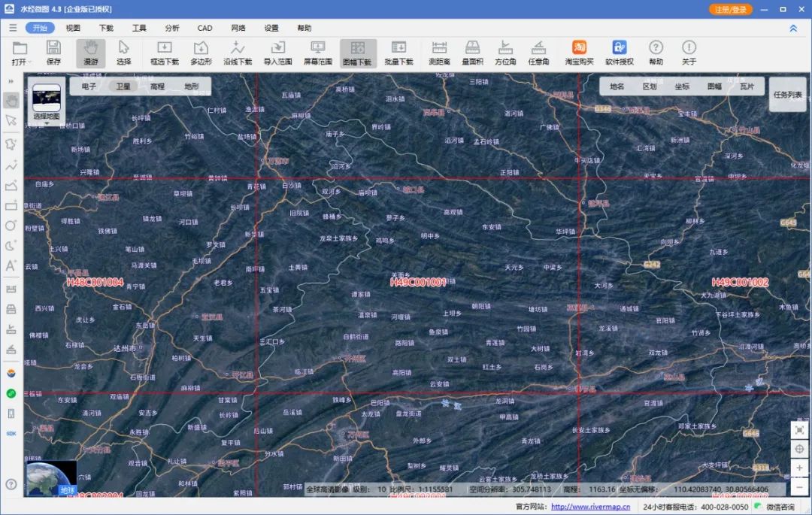The height and width of the screenshot is (515, 812).
Task: Choose draw rectangle tool in left sidebar
Action: (11, 205)
